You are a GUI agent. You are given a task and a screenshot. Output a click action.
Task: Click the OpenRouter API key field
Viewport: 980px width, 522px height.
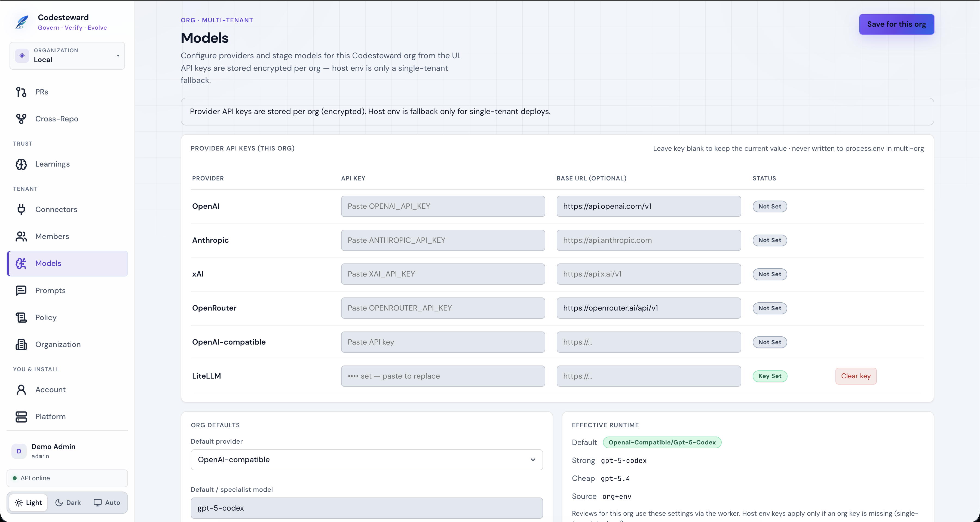tap(443, 308)
